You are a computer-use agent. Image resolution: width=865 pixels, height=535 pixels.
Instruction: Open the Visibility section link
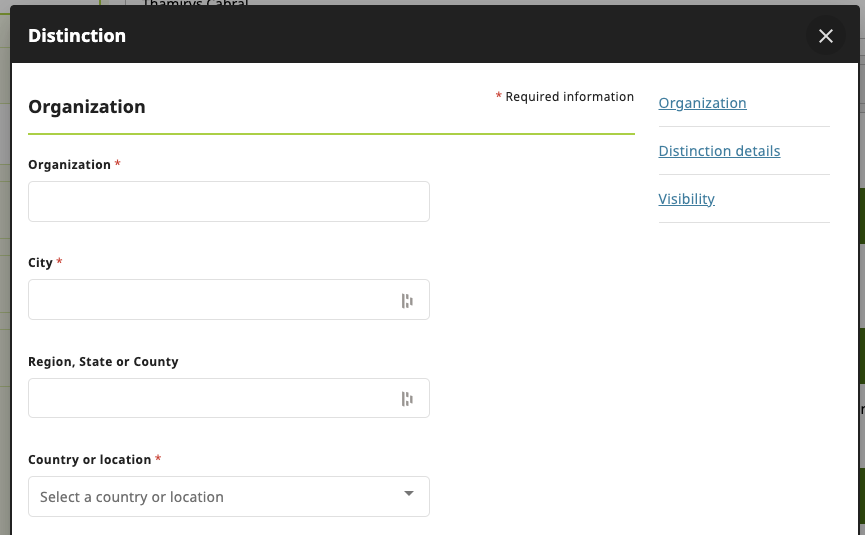[x=686, y=199]
